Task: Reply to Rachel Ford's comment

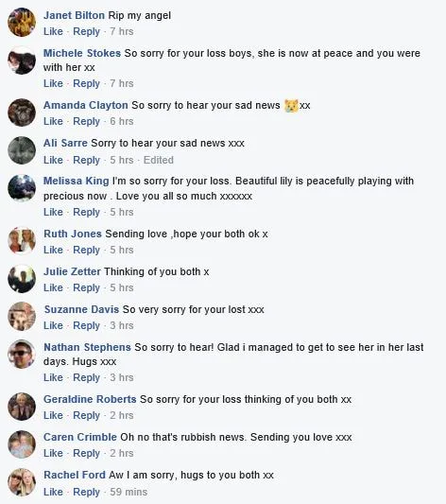Action: pos(86,492)
